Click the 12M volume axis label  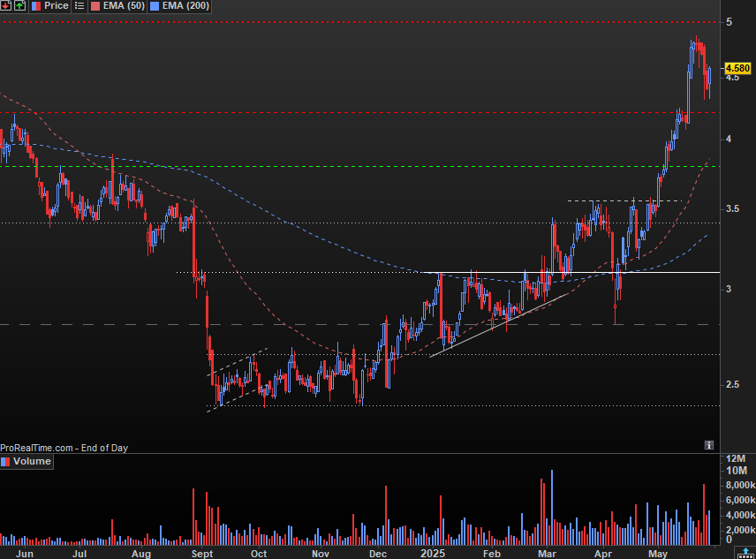[736, 458]
